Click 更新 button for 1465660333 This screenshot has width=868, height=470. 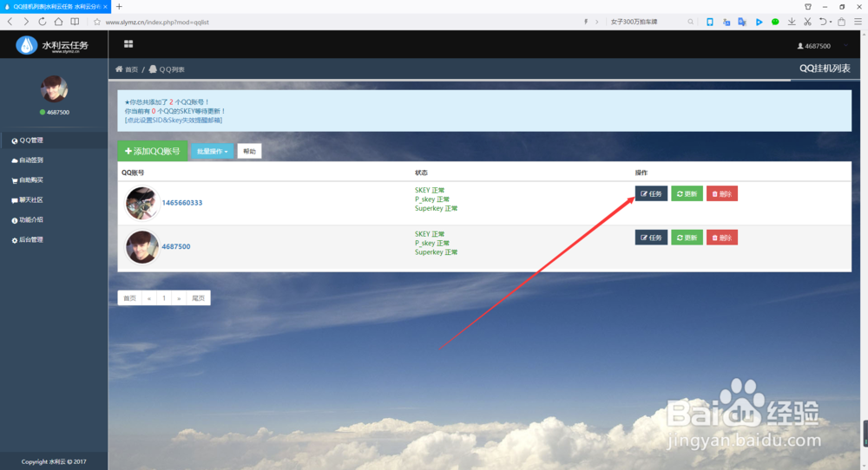tap(687, 193)
